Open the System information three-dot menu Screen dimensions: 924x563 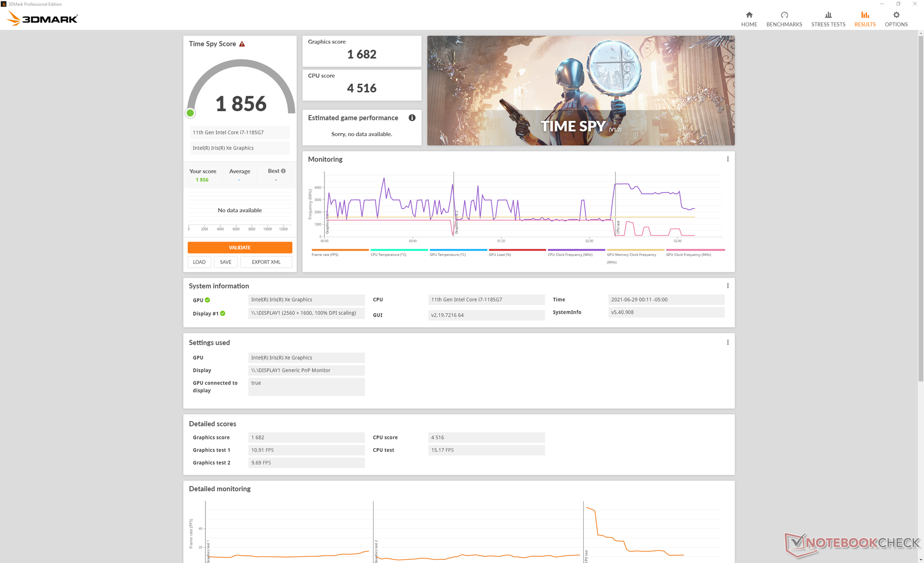coord(728,286)
